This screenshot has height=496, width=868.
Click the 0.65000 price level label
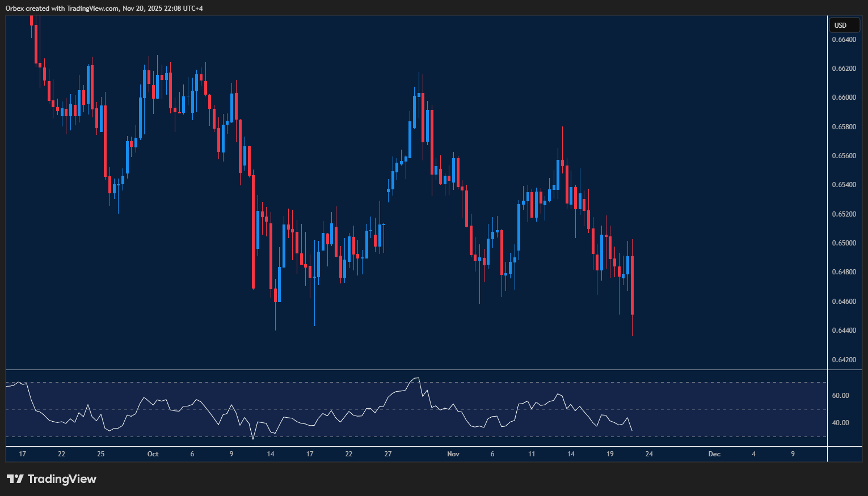coord(844,243)
